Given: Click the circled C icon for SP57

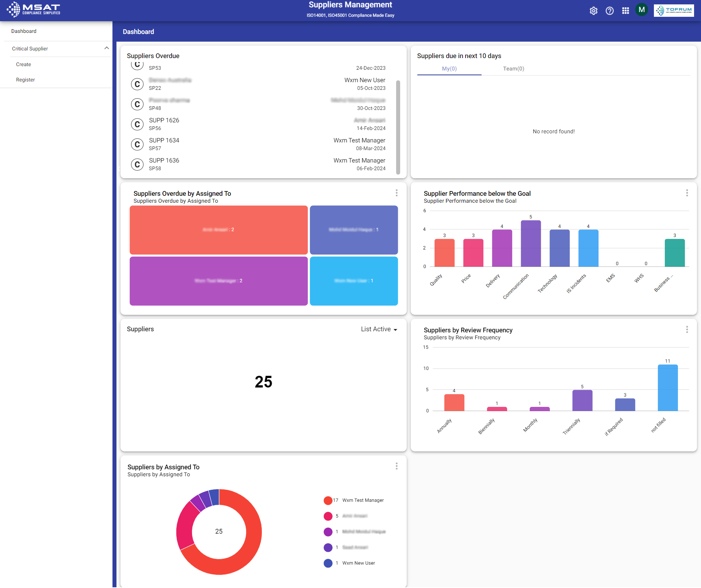Looking at the screenshot, I should [x=137, y=144].
